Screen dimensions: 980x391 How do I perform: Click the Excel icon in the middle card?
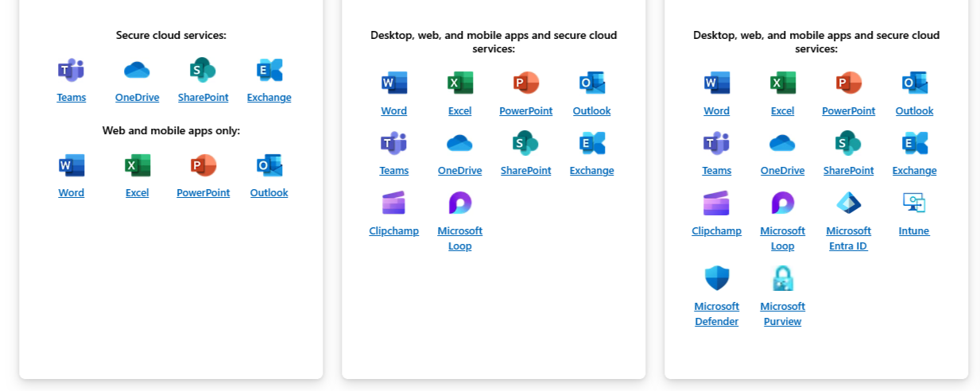point(460,83)
